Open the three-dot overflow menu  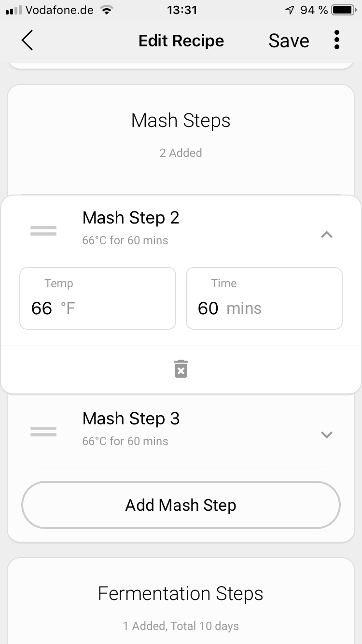point(337,40)
